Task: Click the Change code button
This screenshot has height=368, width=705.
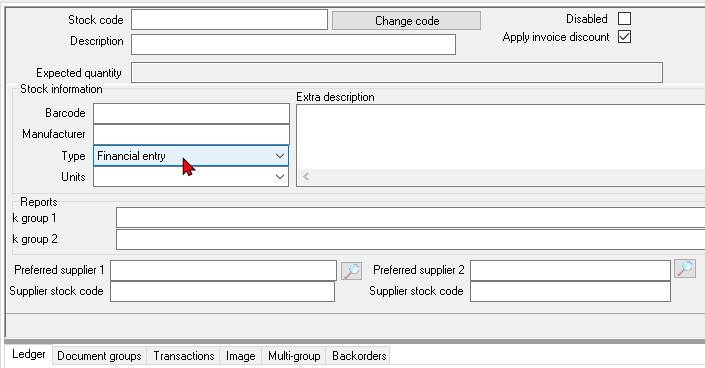Action: coord(406,21)
